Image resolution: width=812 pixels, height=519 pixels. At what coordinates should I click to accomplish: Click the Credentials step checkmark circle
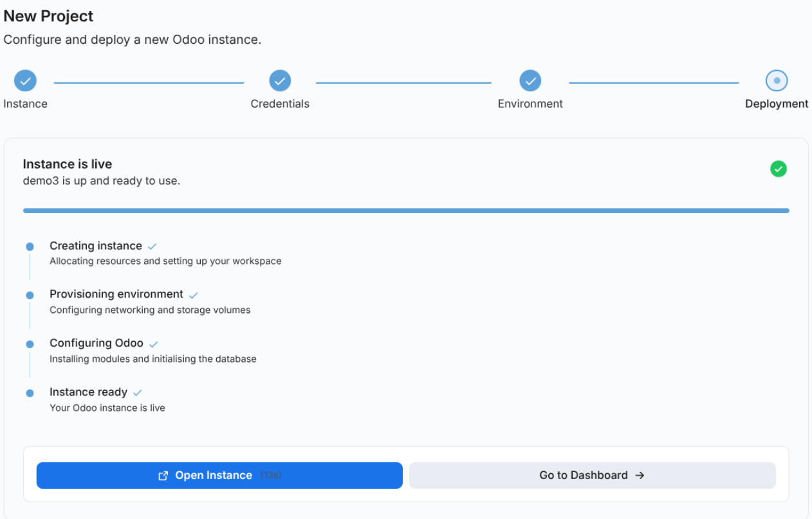coord(280,80)
